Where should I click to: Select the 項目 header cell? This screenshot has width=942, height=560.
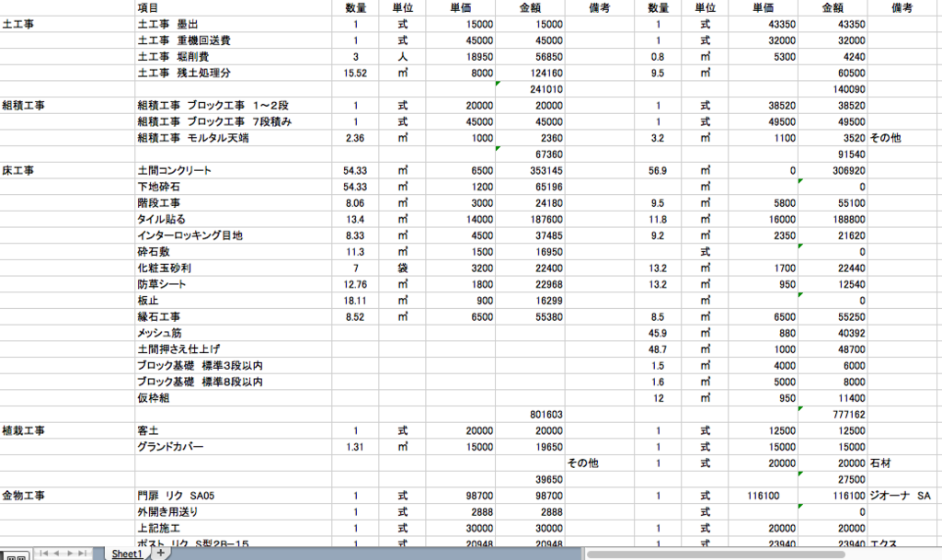pyautogui.click(x=233, y=7)
